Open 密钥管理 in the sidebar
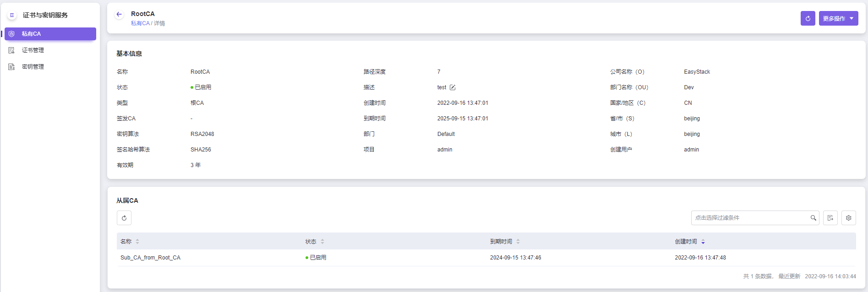This screenshot has height=292, width=868. click(x=33, y=67)
